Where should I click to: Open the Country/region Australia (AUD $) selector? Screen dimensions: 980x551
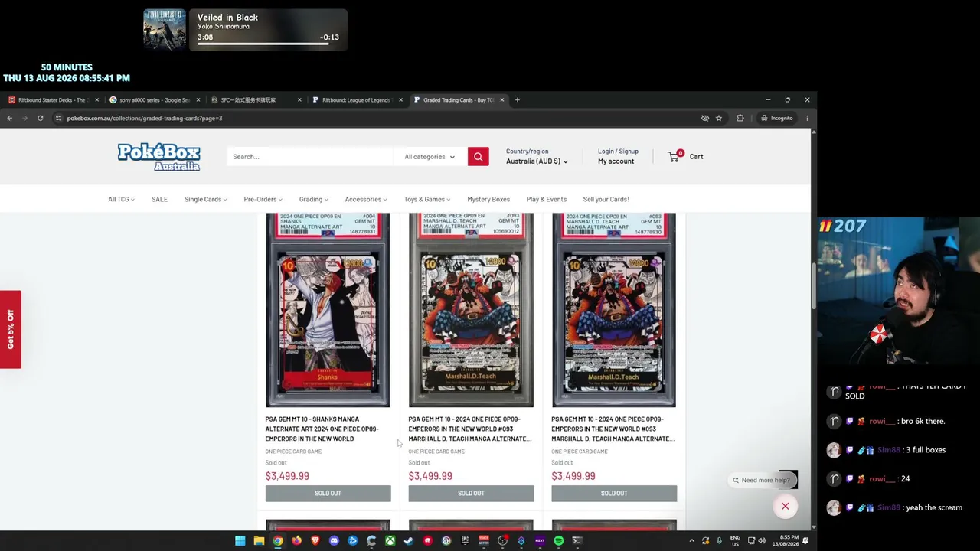click(537, 161)
